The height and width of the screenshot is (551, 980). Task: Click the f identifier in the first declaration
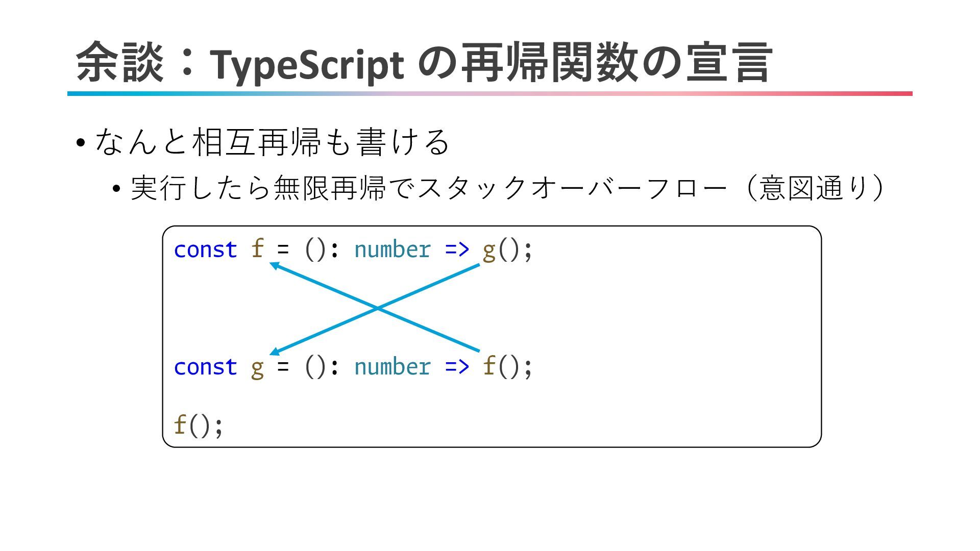point(257,249)
